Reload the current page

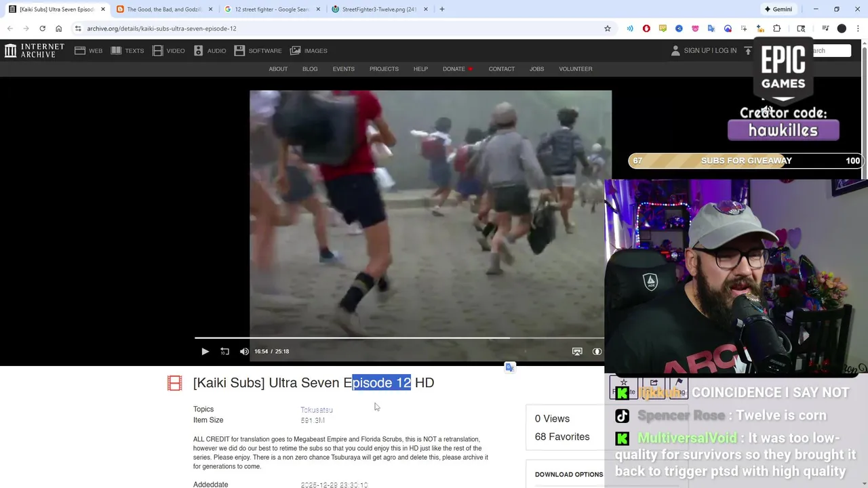42,28
